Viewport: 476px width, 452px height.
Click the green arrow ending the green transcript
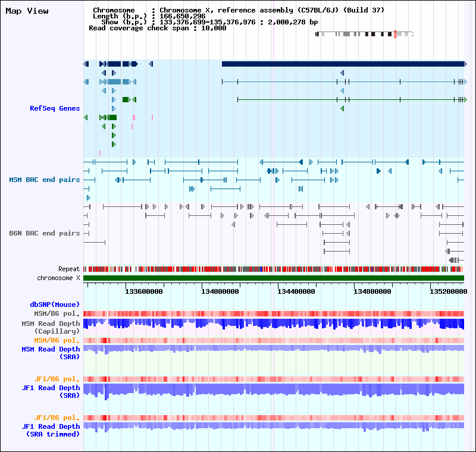pyautogui.click(x=465, y=99)
